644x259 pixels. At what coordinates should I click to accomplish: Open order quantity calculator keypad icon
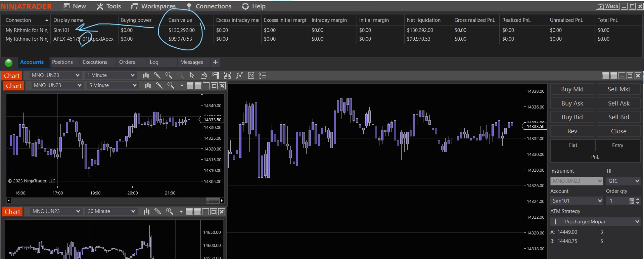coord(632,201)
